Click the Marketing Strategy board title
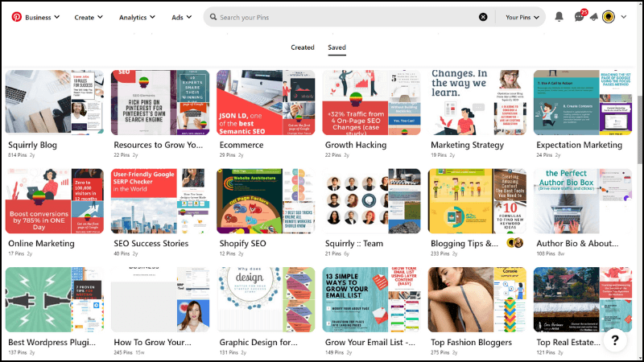This screenshot has height=362, width=644. [467, 145]
